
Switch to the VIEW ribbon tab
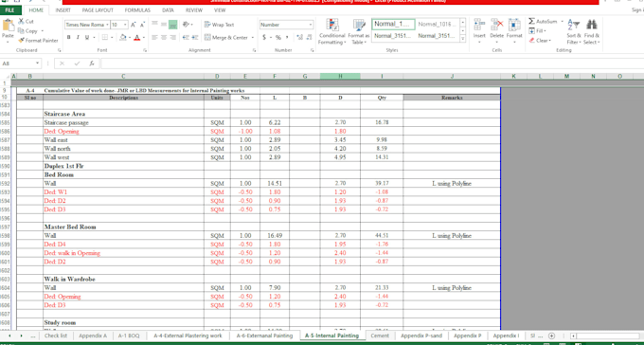click(x=220, y=10)
